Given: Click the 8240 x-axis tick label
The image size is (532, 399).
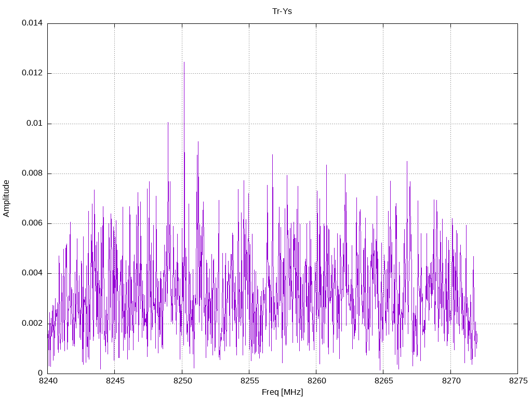Looking at the screenshot, I should click(47, 381).
